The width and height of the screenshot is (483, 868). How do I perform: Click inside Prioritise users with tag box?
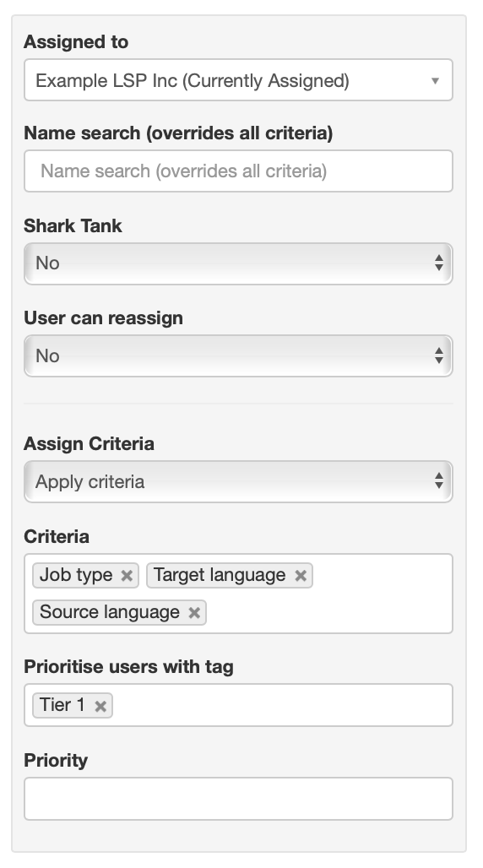283,705
